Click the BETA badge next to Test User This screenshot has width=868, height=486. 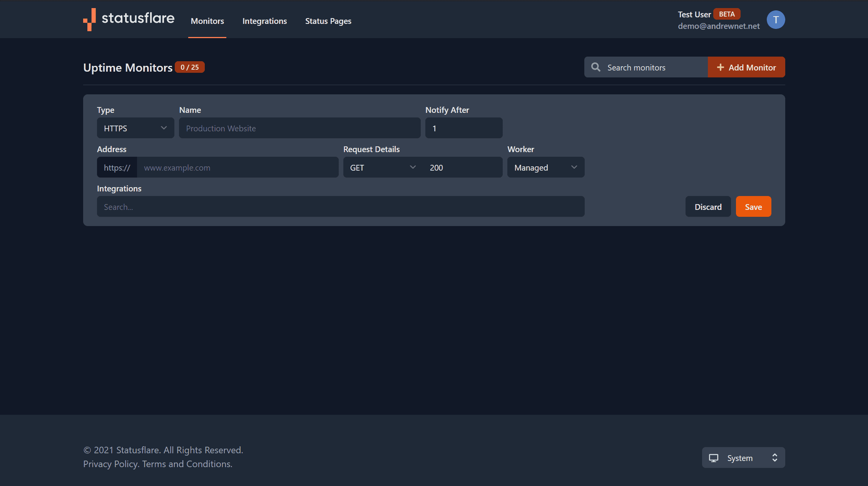tap(726, 14)
